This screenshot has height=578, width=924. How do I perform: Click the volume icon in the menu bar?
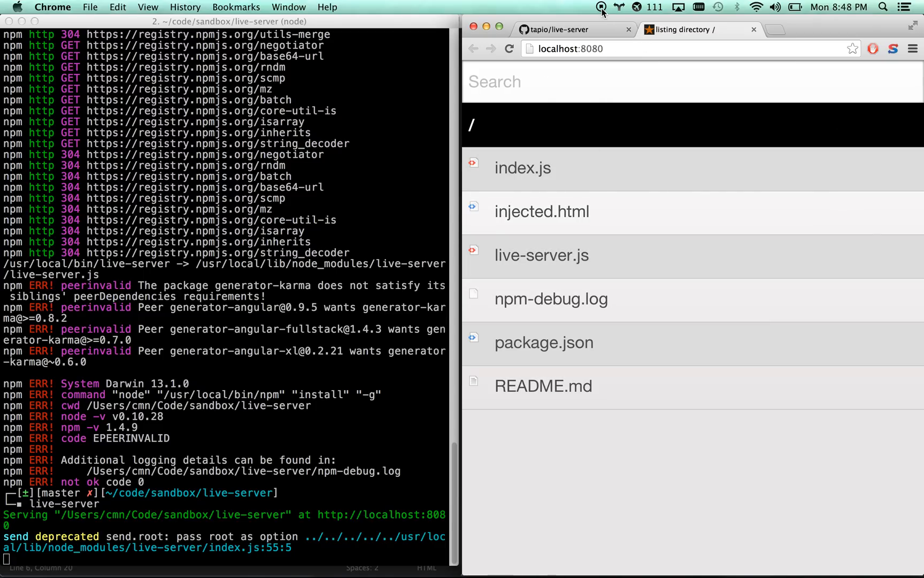[775, 7]
